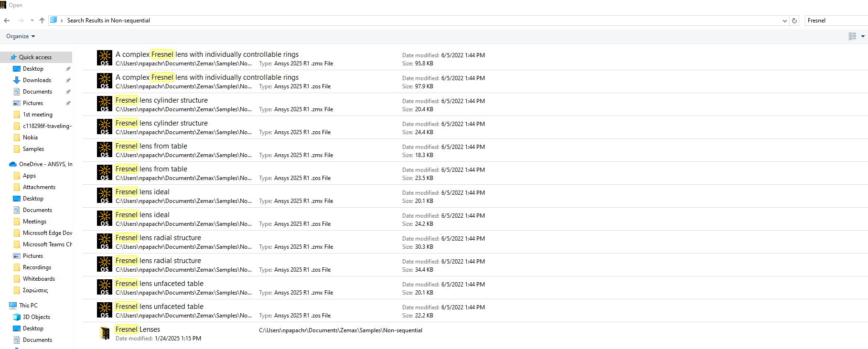Open the c118296f-traveling folder

47,126
